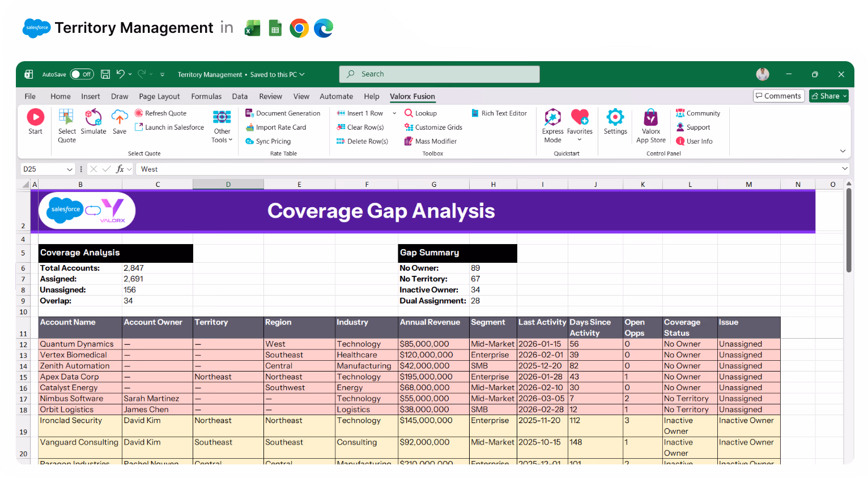Image resolution: width=868 pixels, height=478 pixels.
Task: Click inside the Search box
Action: click(x=439, y=74)
